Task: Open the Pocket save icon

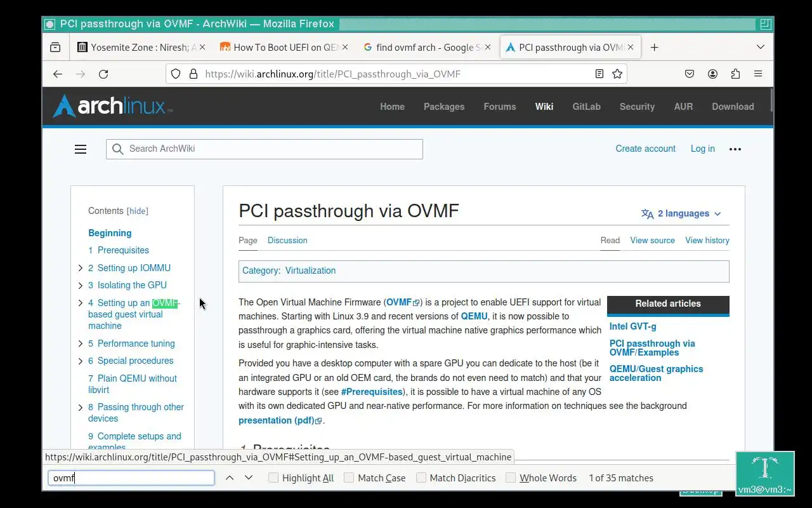Action: [x=690, y=74]
